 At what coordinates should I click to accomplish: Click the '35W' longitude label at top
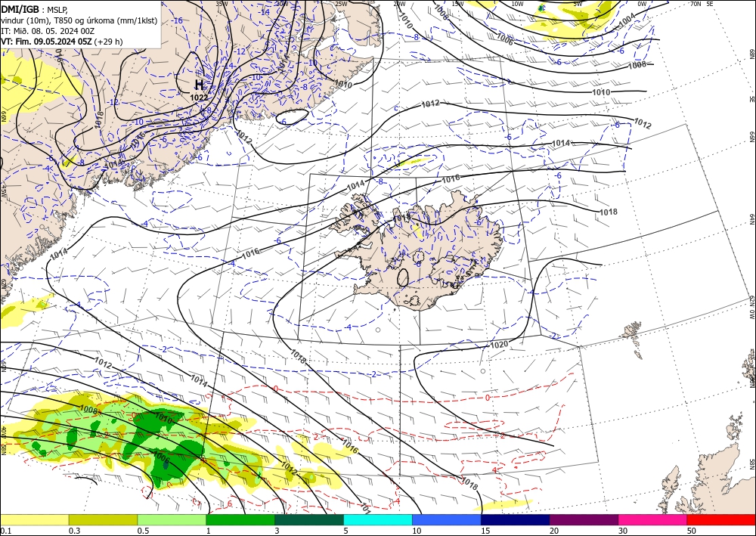222,4
